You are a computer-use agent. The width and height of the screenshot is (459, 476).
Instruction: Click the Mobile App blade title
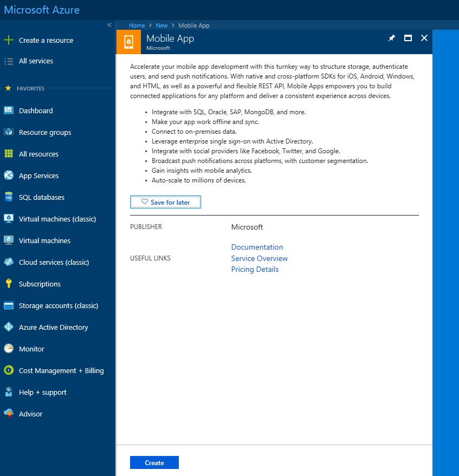pos(170,38)
